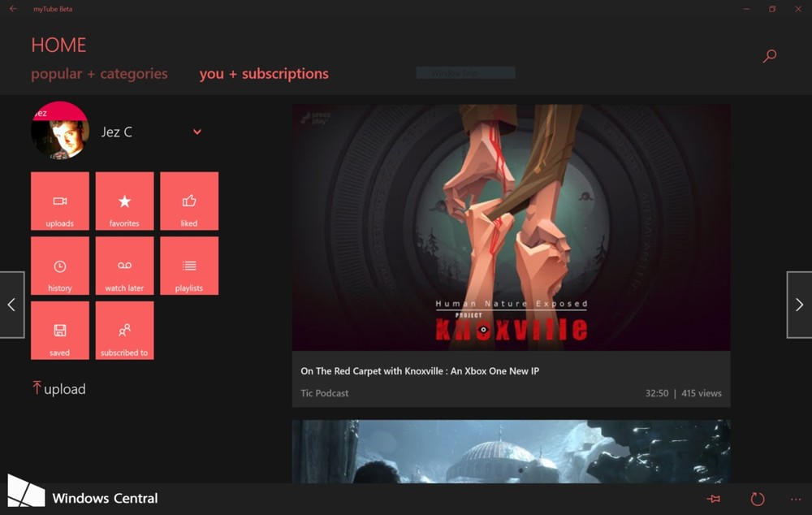Open the saved videos tile
This screenshot has height=515, width=812.
click(x=60, y=331)
